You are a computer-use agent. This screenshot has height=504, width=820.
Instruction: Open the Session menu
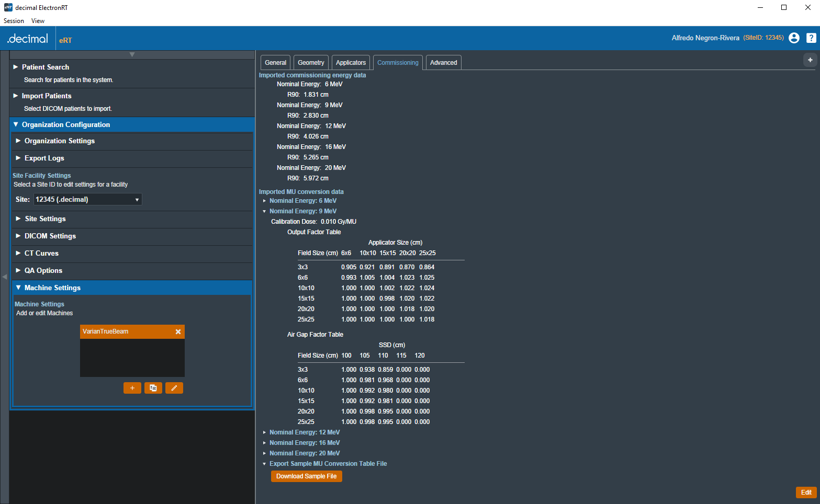pyautogui.click(x=14, y=21)
